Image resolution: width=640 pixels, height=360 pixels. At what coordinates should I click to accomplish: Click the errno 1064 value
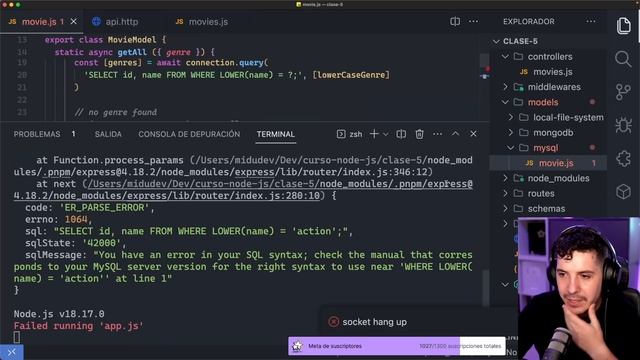[x=76, y=220]
